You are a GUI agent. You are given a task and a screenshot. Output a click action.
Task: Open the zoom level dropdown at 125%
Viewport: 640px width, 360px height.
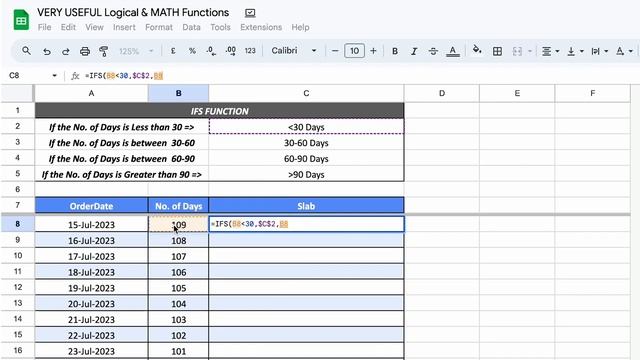tap(136, 51)
